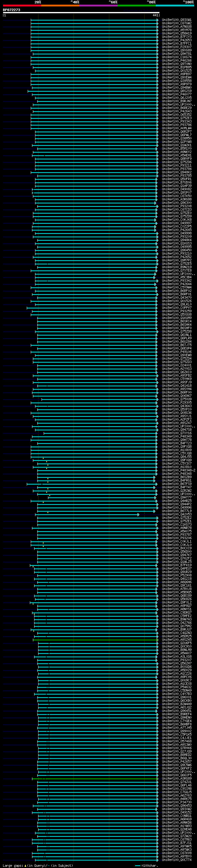Open hit UniRef100_Q93XW1
This screenshot has width=197, height=868.
tap(177, 20)
